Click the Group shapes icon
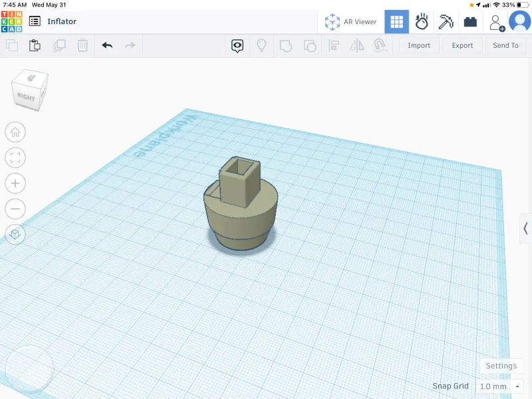The width and height of the screenshot is (532, 399). coord(286,46)
